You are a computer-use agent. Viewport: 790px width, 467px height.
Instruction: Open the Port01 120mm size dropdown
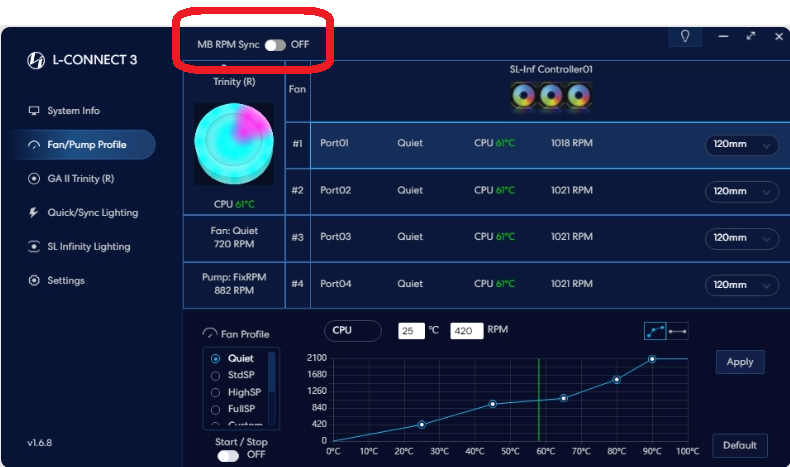742,145
